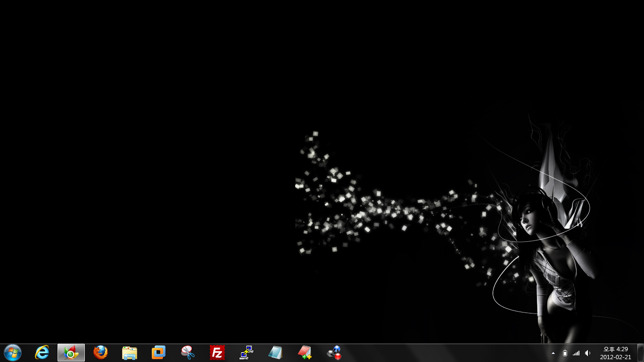This screenshot has width=644, height=362.
Task: Click the molecule-shaped spheres taskbar icon
Action: [334, 353]
